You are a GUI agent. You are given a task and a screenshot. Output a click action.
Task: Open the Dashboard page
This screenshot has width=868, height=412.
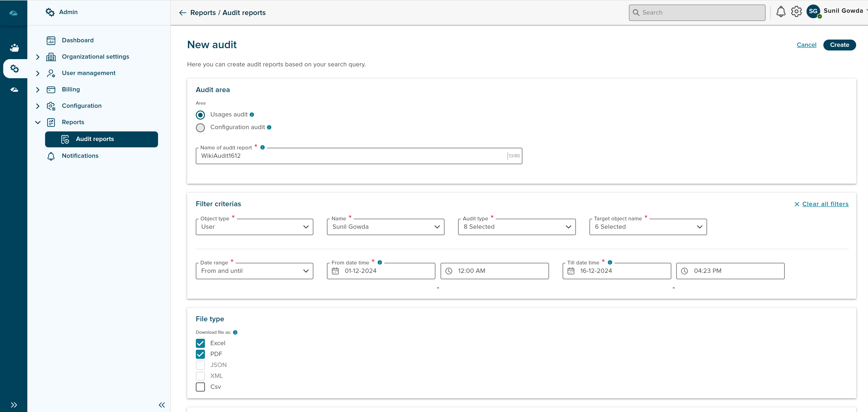point(77,40)
